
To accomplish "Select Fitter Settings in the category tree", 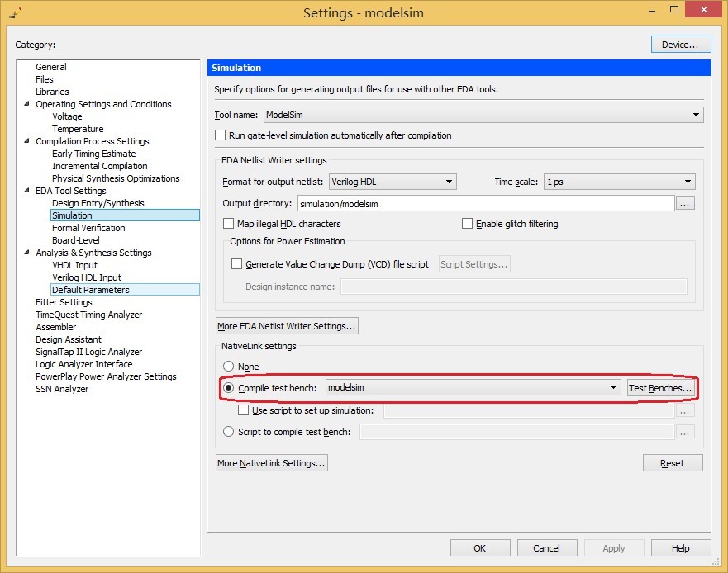I will coord(64,302).
